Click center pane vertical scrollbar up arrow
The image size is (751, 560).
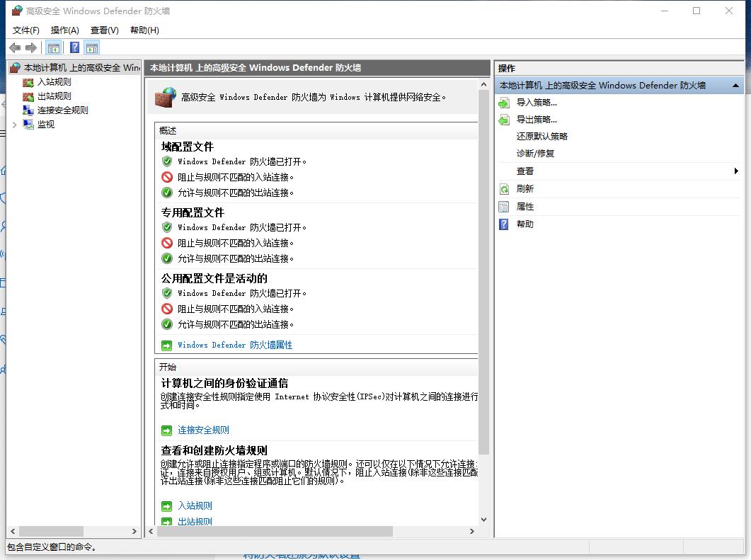pyautogui.click(x=483, y=85)
